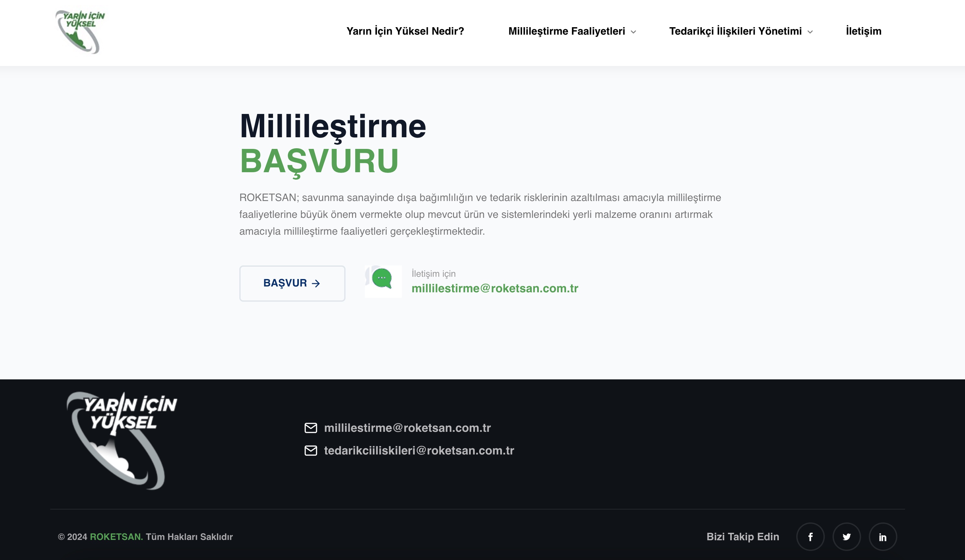Image resolution: width=965 pixels, height=560 pixels.
Task: Click footer Yarın İçin Yüksel white logo
Action: [121, 441]
